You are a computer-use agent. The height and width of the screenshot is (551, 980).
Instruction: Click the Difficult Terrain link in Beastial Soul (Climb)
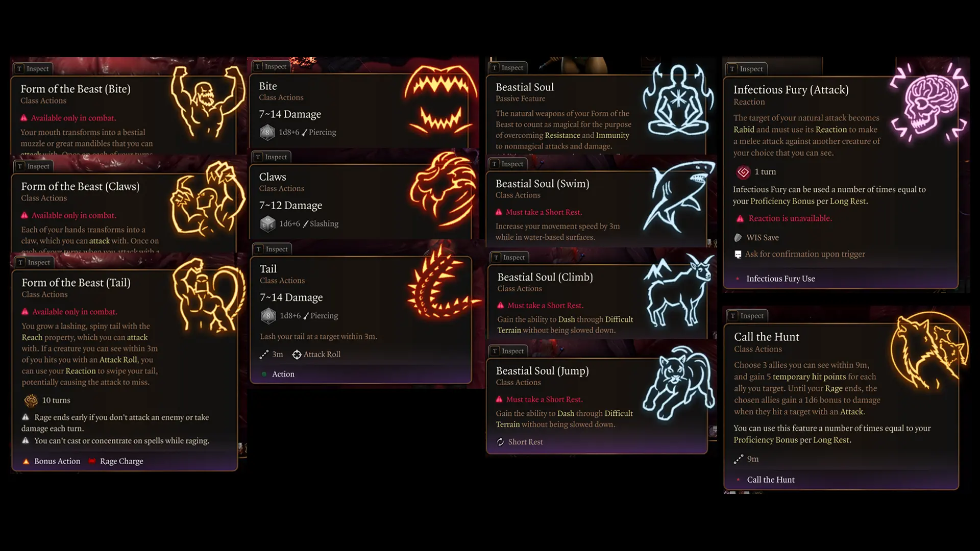pos(565,324)
